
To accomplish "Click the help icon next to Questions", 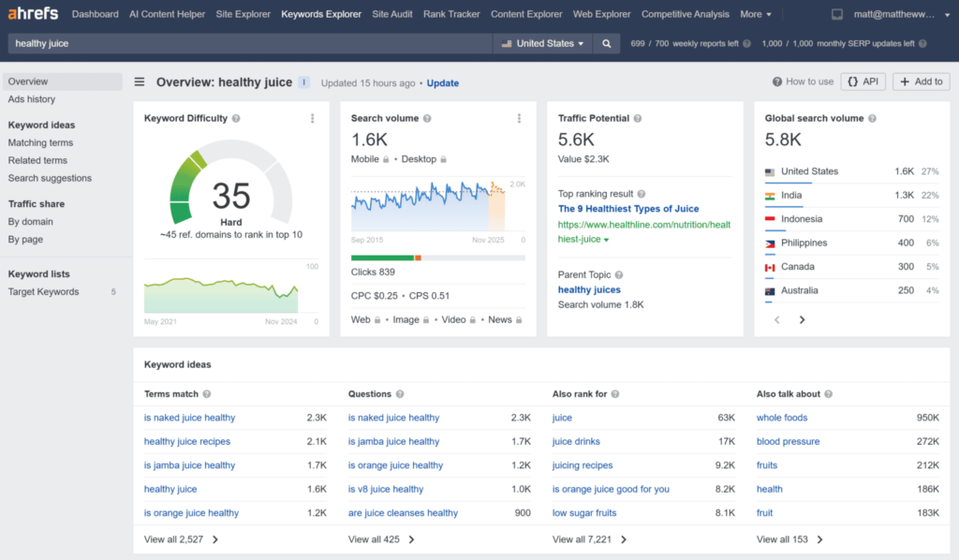I will pos(400,394).
